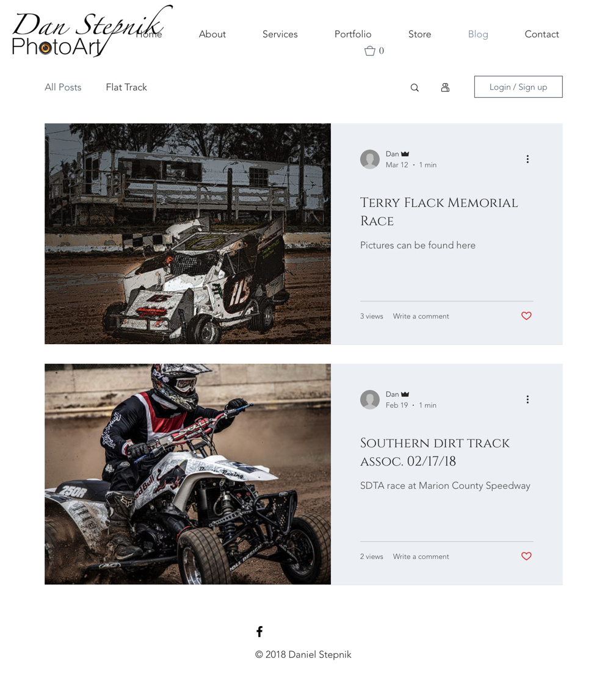Like the Southern Dirt Track Assoc. post
This screenshot has height=675, width=616.
[x=526, y=556]
